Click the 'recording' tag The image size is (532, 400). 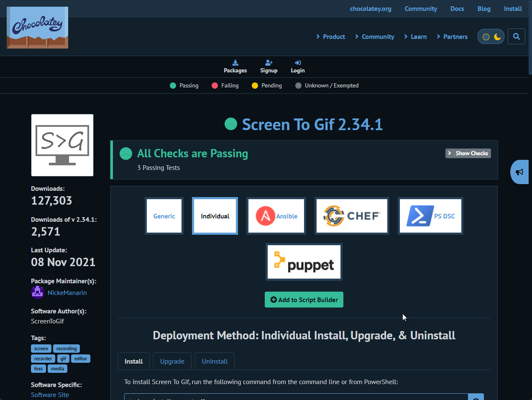coord(67,349)
